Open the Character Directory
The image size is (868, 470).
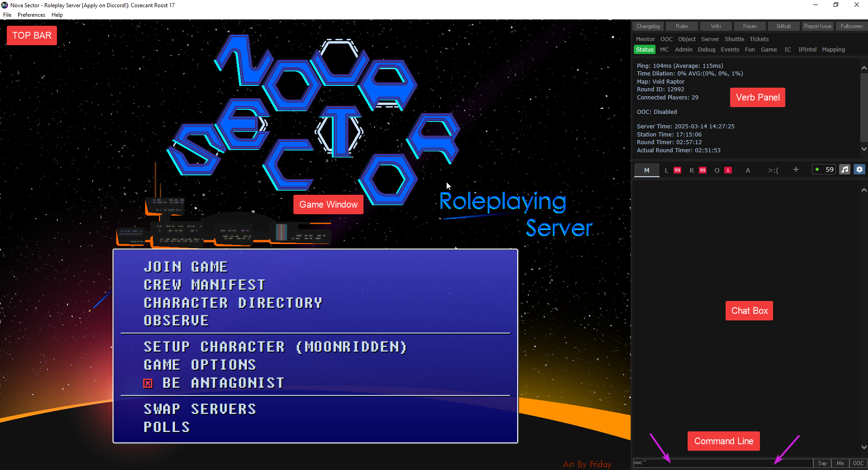click(x=233, y=303)
